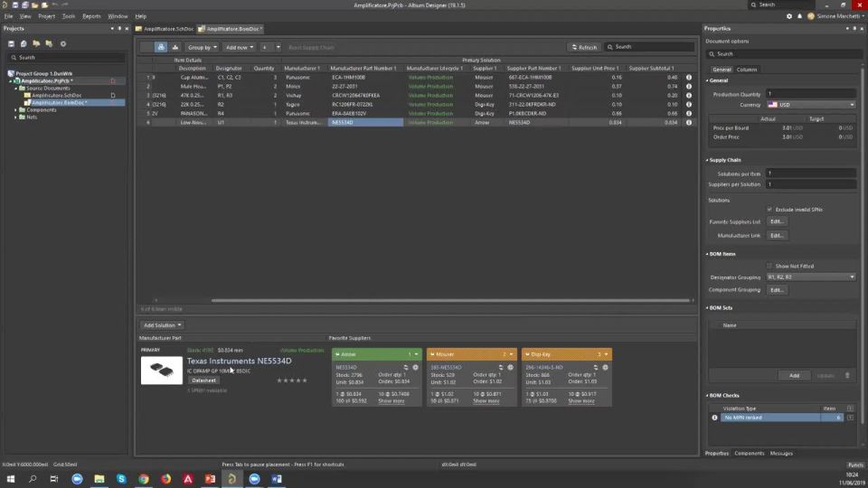Open the Arrow supplier rank dropdown

[416, 354]
